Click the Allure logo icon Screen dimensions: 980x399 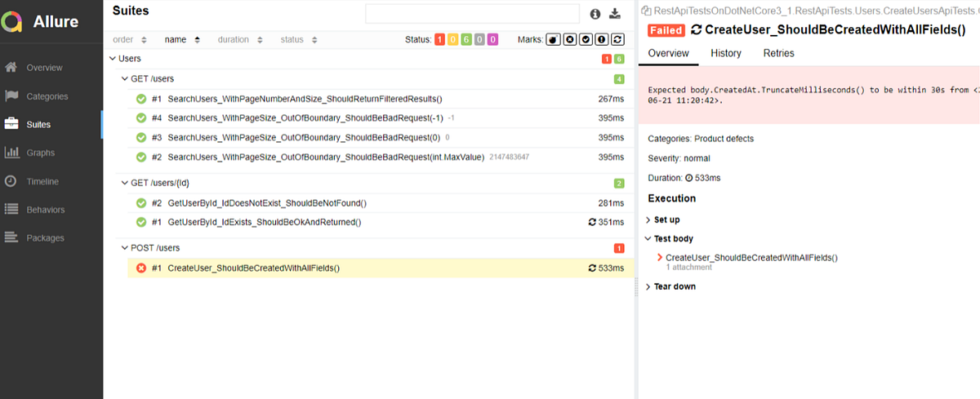click(11, 22)
